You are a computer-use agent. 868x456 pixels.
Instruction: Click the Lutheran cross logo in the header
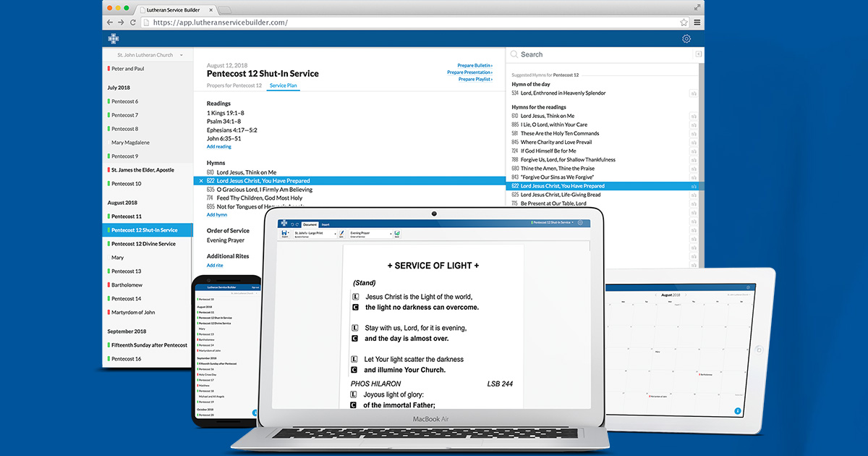pyautogui.click(x=114, y=39)
